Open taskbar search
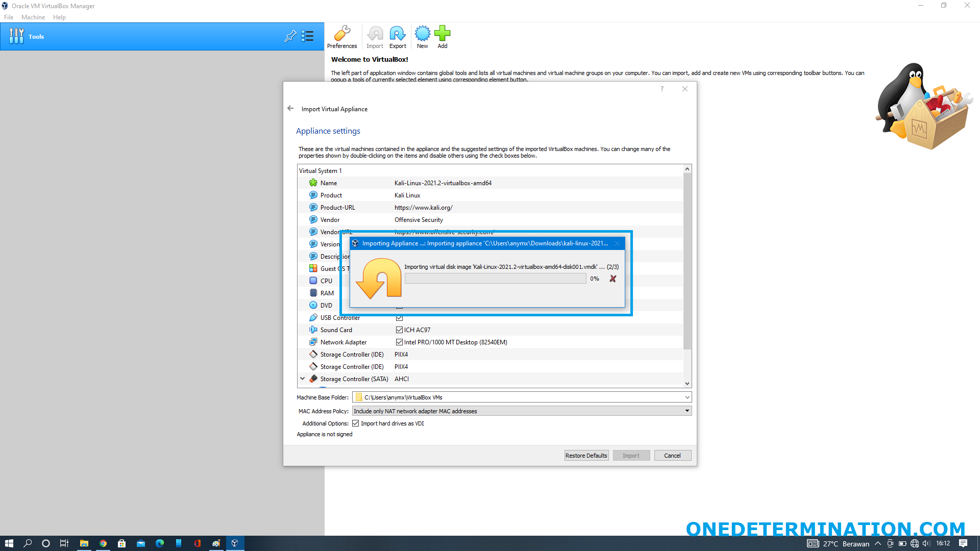 click(28, 543)
